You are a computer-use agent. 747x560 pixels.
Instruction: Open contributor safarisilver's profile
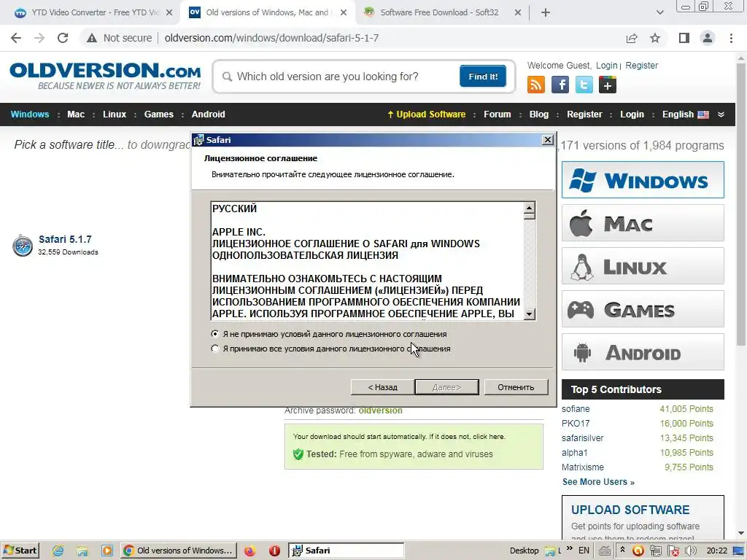582,437
